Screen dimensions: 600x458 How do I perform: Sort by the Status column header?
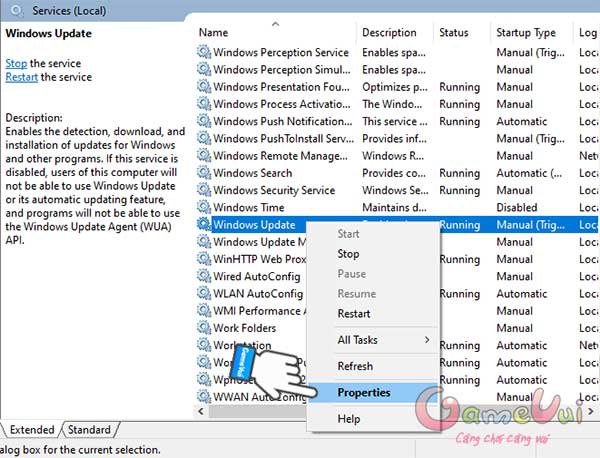coord(462,33)
